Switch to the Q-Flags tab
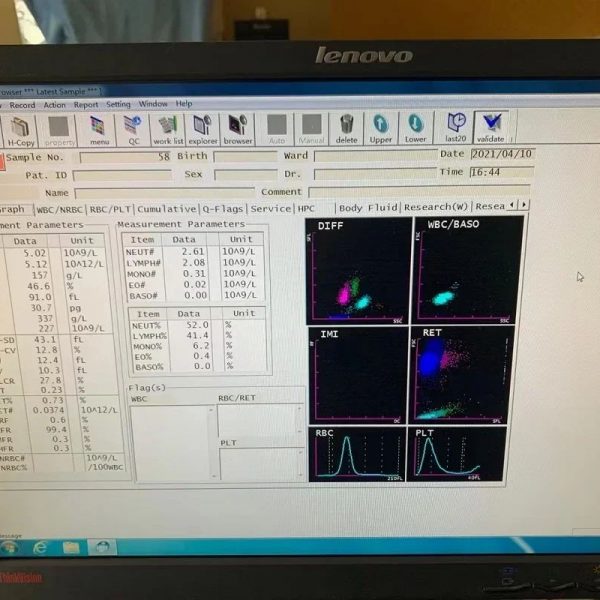Viewport: 600px width, 600px height. [223, 209]
